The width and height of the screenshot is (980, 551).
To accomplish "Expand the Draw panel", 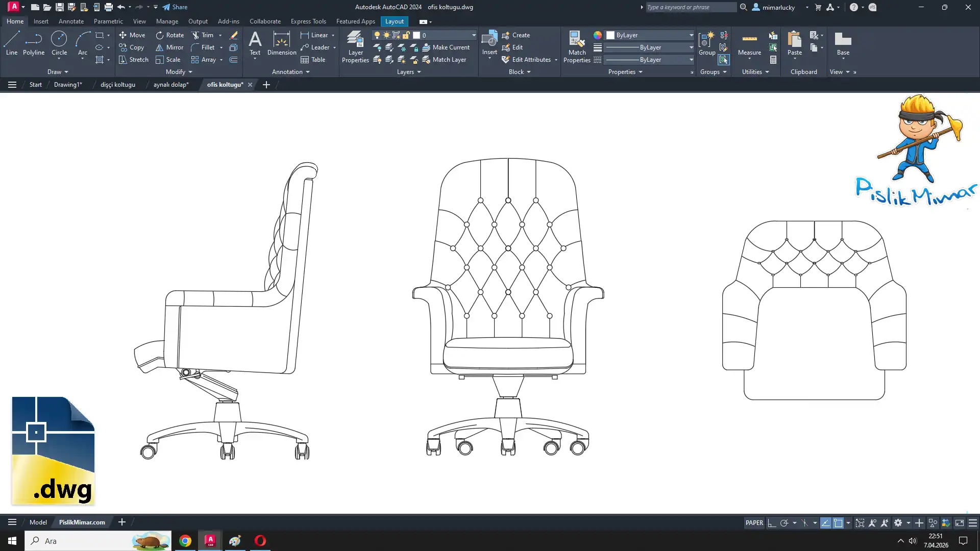I will click(x=58, y=72).
